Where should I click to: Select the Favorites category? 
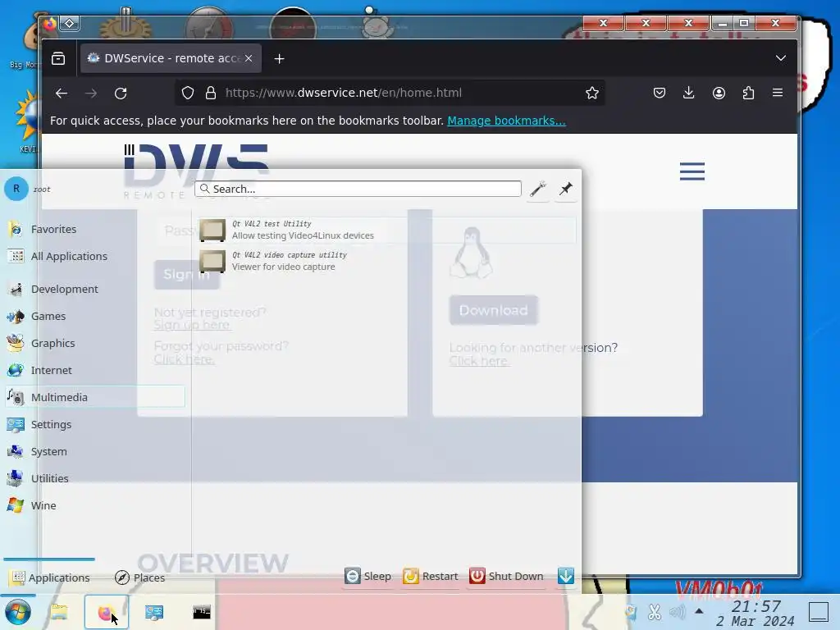[94, 230]
